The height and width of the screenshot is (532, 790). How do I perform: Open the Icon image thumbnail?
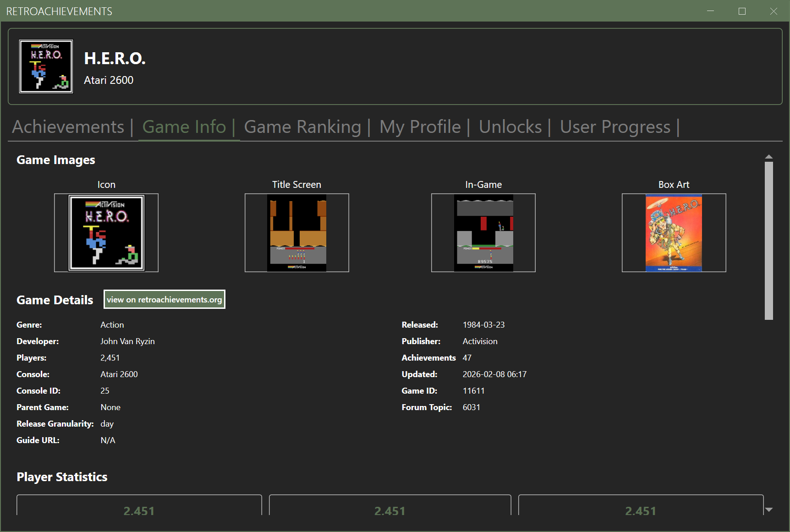(x=106, y=233)
